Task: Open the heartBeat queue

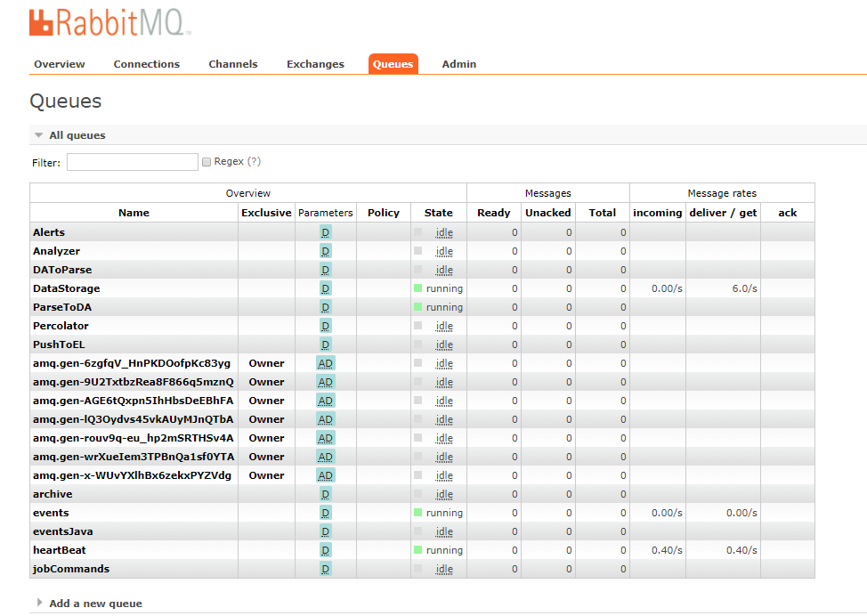Action: point(59,550)
